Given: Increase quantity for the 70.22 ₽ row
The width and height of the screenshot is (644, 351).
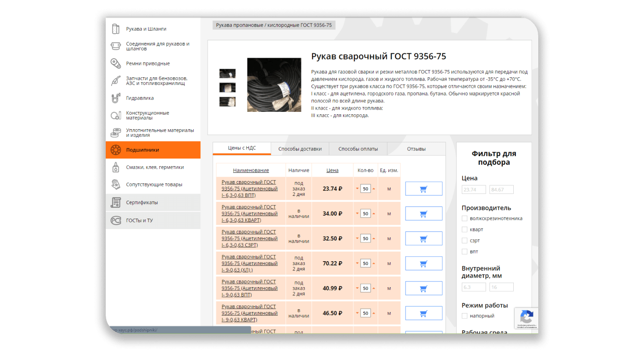Looking at the screenshot, I should click(374, 264).
